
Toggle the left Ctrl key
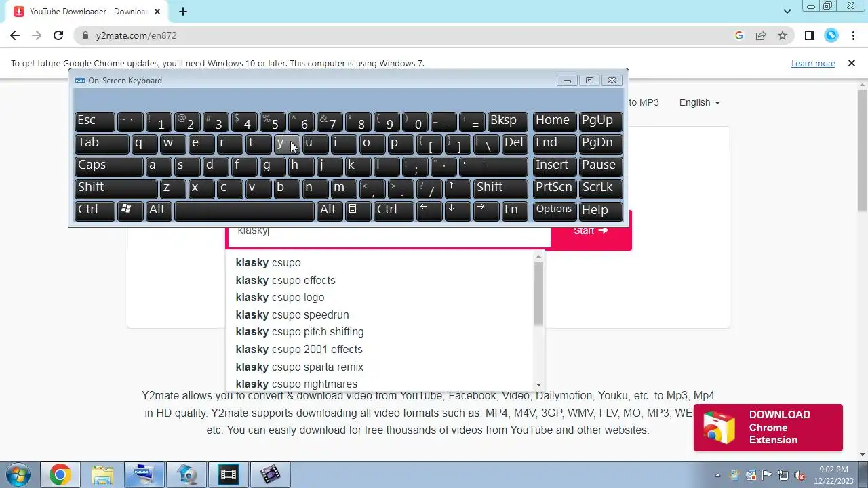pyautogui.click(x=94, y=210)
